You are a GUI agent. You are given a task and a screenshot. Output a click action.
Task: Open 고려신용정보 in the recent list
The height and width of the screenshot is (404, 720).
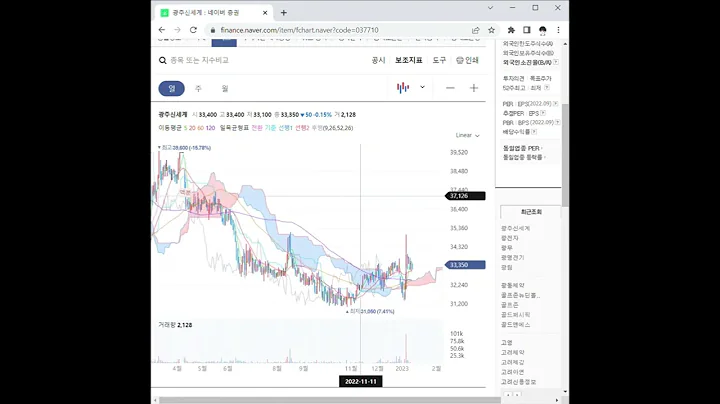(518, 382)
